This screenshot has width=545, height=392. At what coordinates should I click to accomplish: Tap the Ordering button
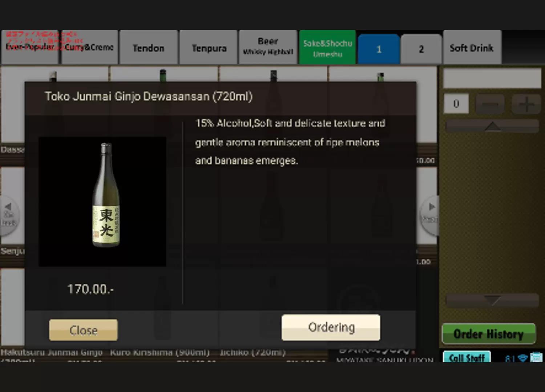pyautogui.click(x=331, y=327)
